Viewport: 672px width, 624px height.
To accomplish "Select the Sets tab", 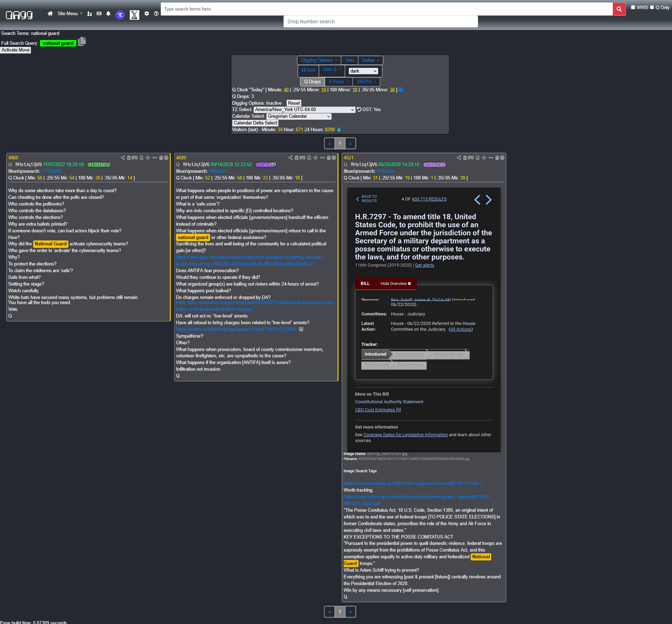I will [x=349, y=60].
